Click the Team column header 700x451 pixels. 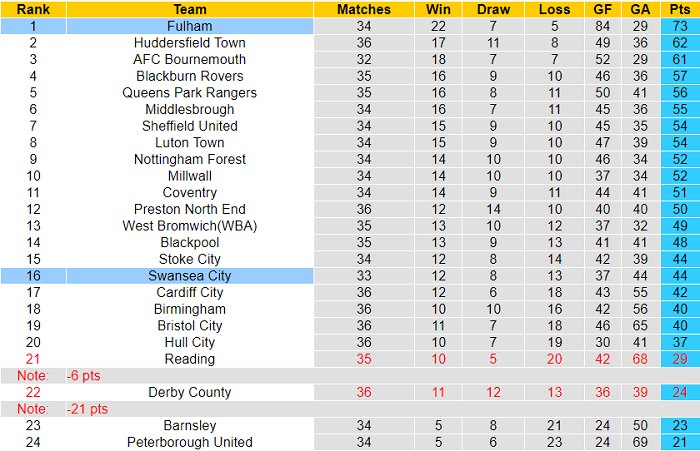pos(189,9)
